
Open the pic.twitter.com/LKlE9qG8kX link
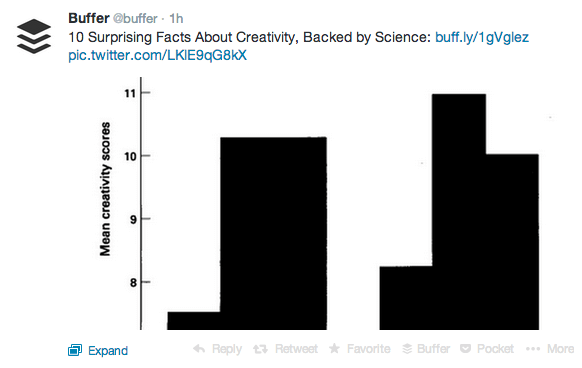click(x=157, y=55)
